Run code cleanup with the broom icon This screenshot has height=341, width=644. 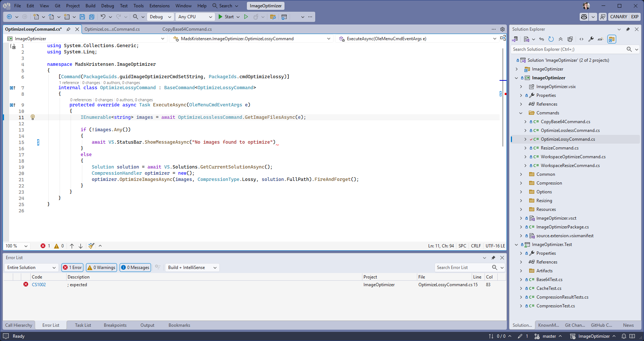(x=91, y=246)
